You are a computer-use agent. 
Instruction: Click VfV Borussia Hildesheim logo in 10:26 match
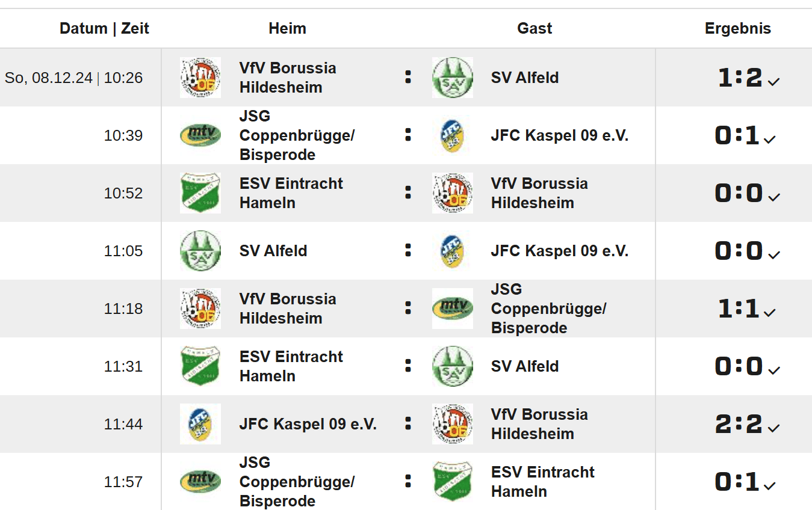click(200, 78)
